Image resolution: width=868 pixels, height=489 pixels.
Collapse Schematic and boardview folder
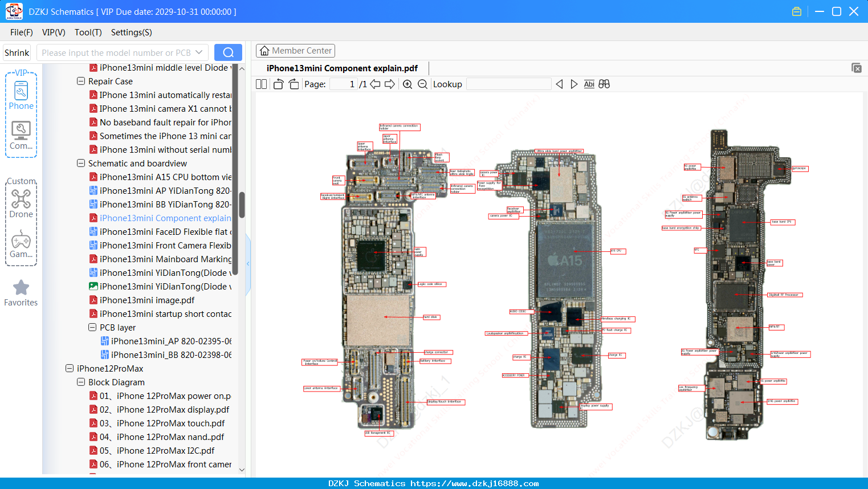81,164
